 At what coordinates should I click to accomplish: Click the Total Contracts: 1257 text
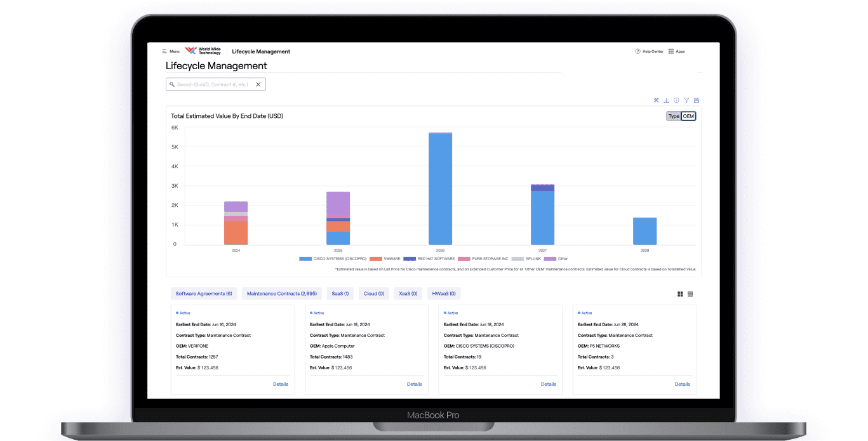[x=197, y=357]
